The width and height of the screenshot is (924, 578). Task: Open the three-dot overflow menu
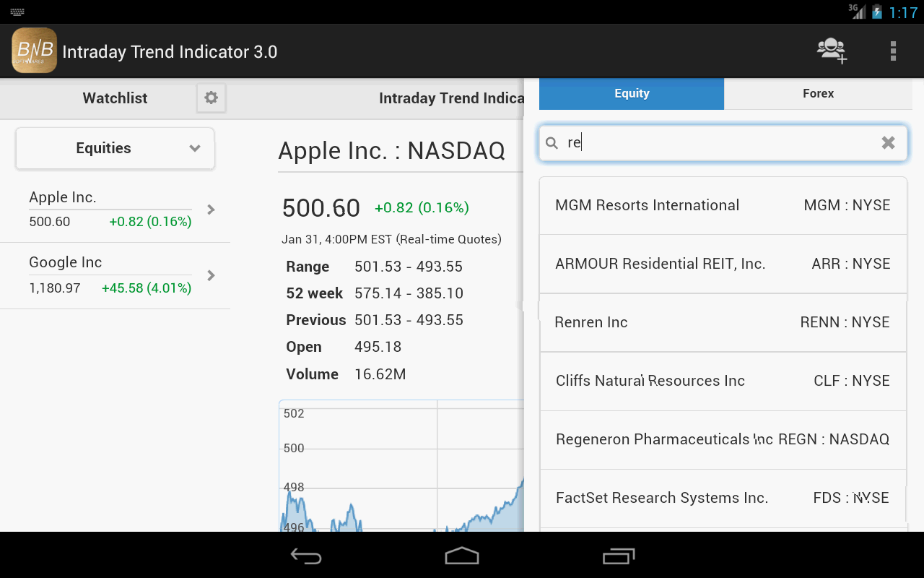(x=893, y=51)
